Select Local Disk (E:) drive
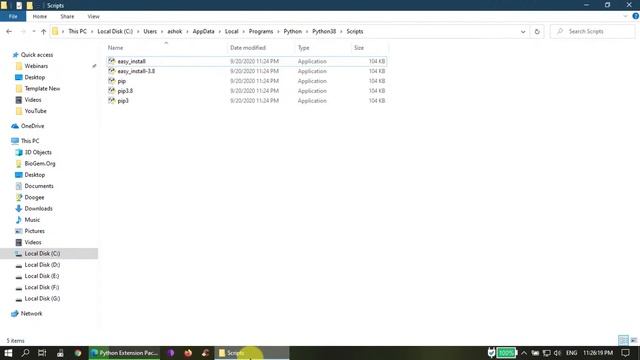The height and width of the screenshot is (360, 640). (42, 276)
